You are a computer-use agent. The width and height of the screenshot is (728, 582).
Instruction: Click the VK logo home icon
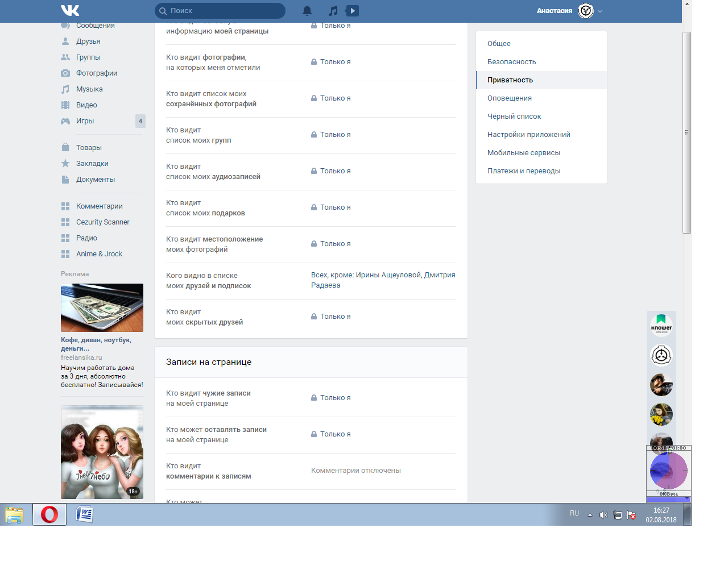coord(70,10)
